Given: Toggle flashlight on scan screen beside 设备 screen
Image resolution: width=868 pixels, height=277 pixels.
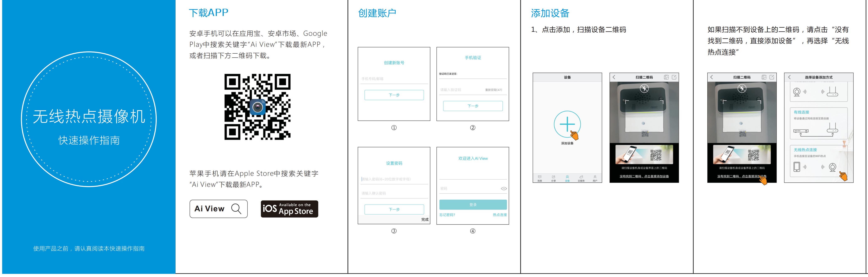Looking at the screenshot, I should pos(644,89).
